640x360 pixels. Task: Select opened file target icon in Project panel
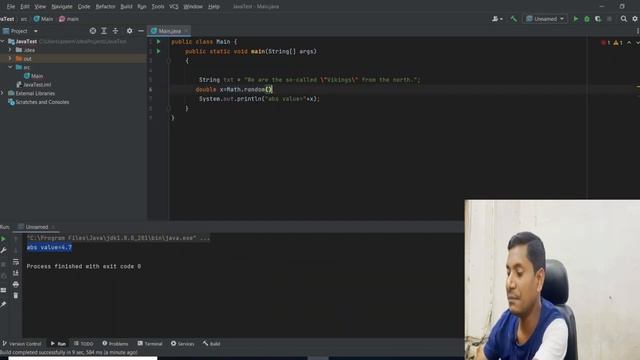(93, 31)
